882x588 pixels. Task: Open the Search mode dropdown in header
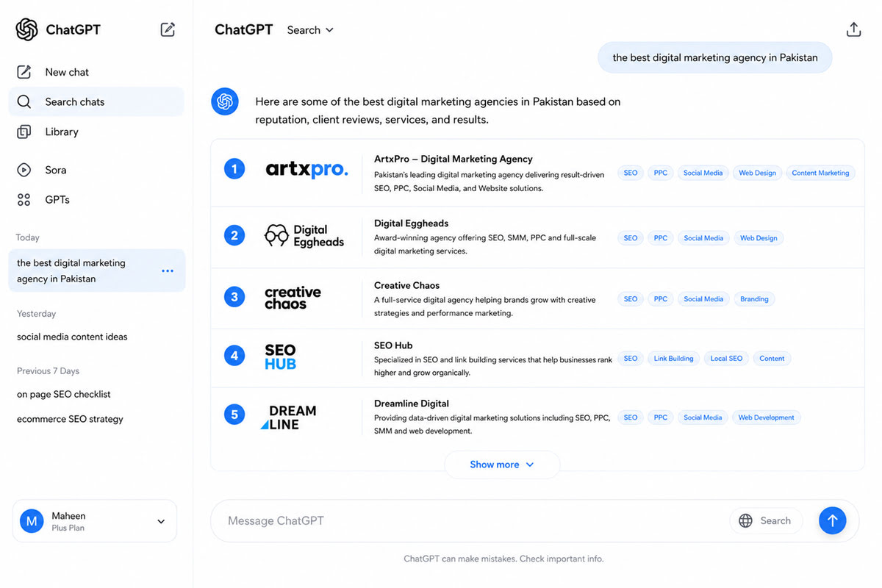pyautogui.click(x=310, y=30)
